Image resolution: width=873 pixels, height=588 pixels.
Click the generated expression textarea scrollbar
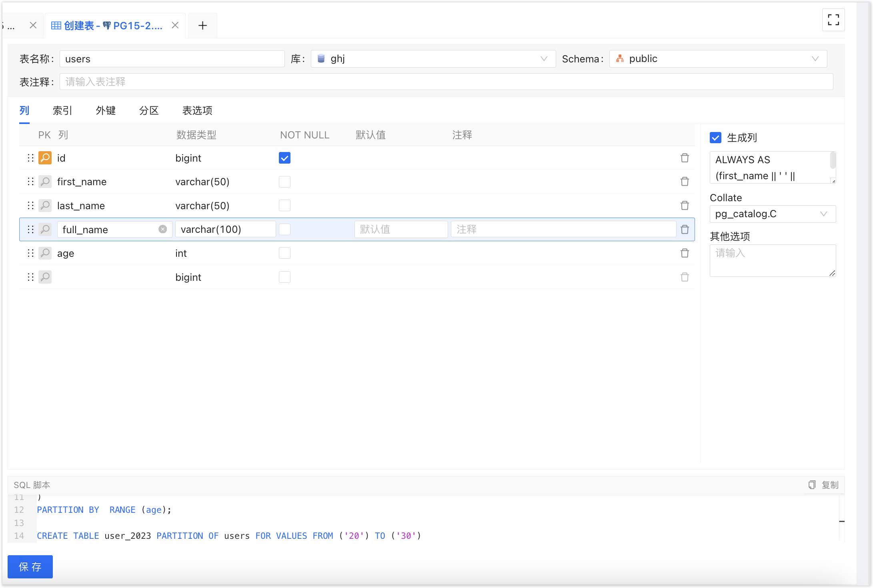pos(833,160)
